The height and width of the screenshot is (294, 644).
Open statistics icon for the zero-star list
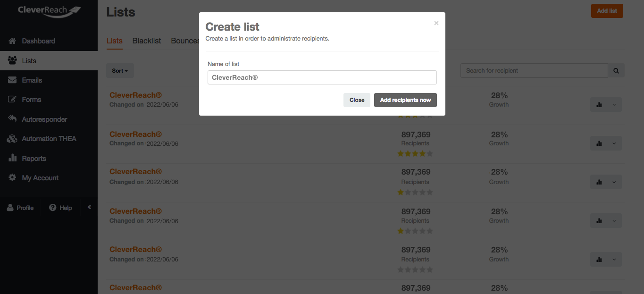click(x=599, y=260)
